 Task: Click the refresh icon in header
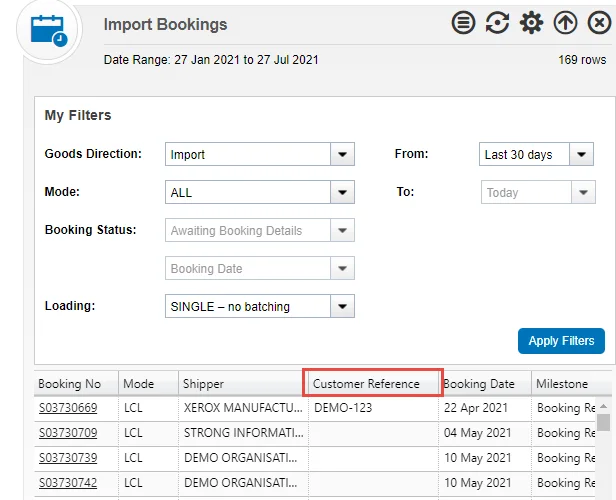click(497, 23)
